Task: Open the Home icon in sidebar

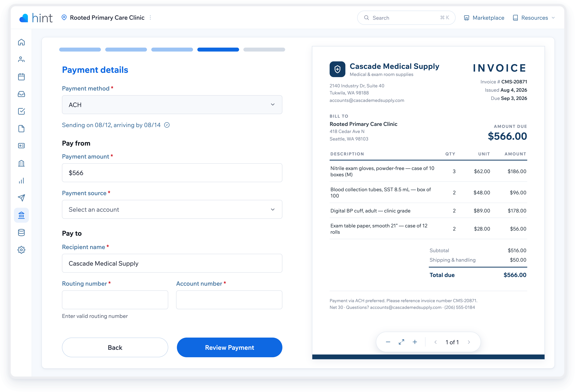Action: coord(21,42)
